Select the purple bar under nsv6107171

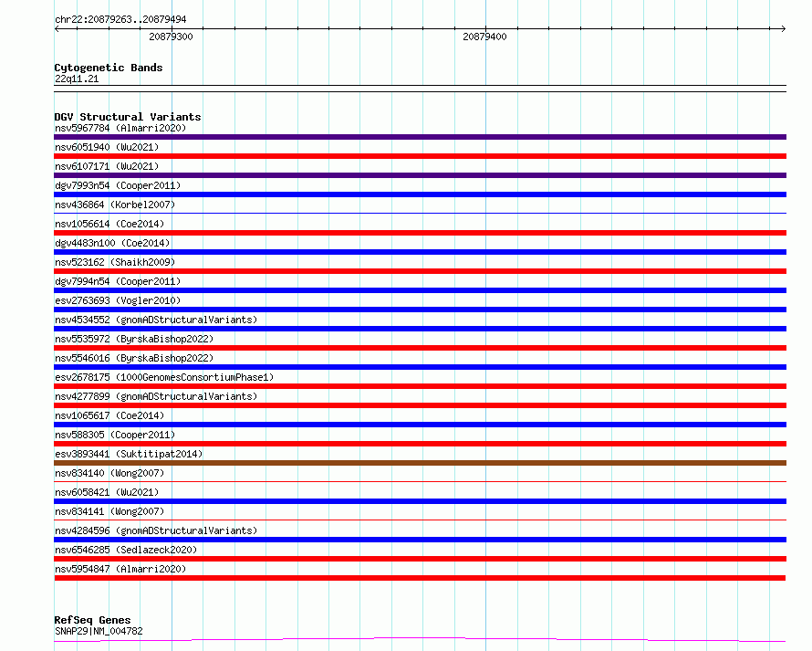(x=420, y=175)
